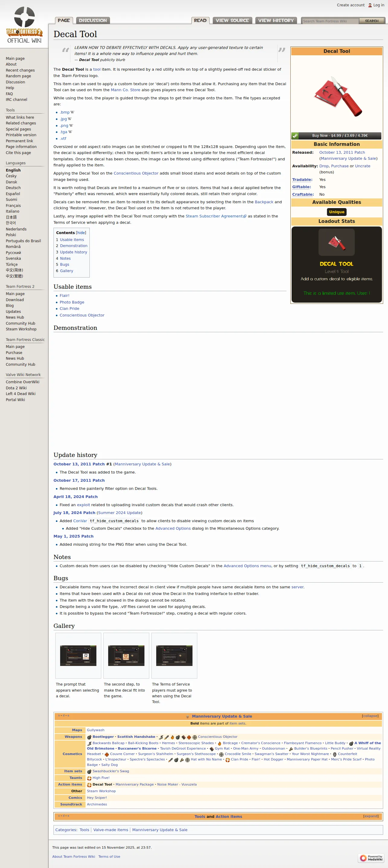388x868 pixels.
Task: Click the Scout icon before Backwards Ballcap
Action: click(x=89, y=743)
